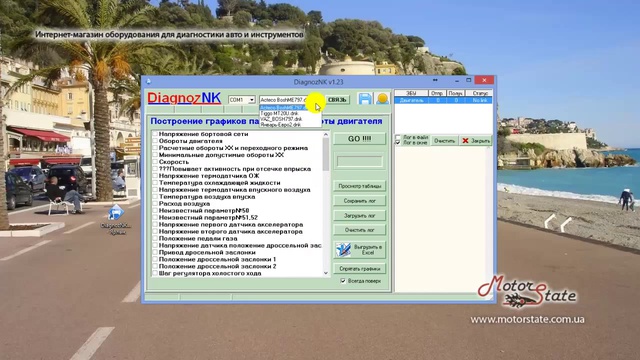Click the Статус column header
This screenshot has height=360, width=640.
(479, 93)
